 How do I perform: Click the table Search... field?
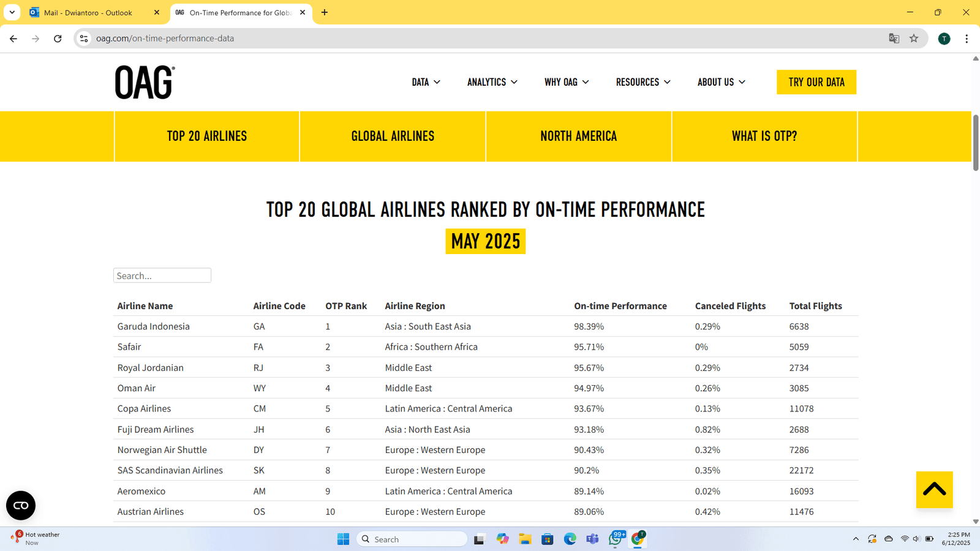click(162, 275)
